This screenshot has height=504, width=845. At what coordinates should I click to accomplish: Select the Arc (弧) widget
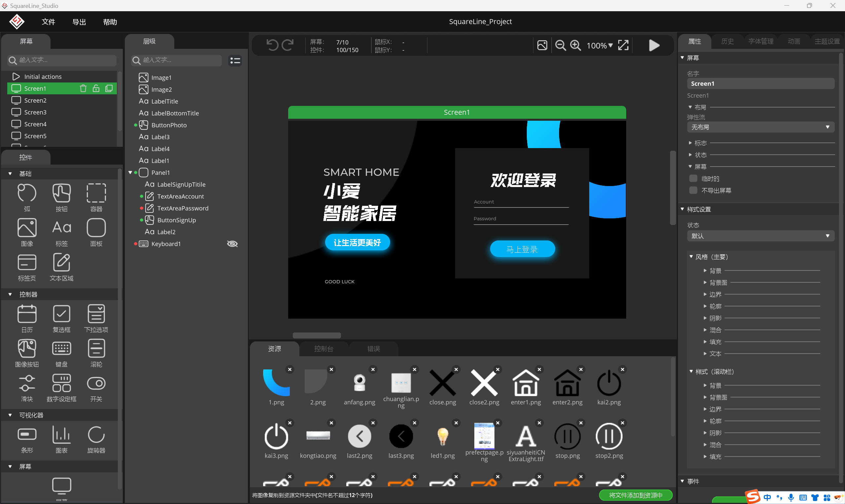pos(27,198)
